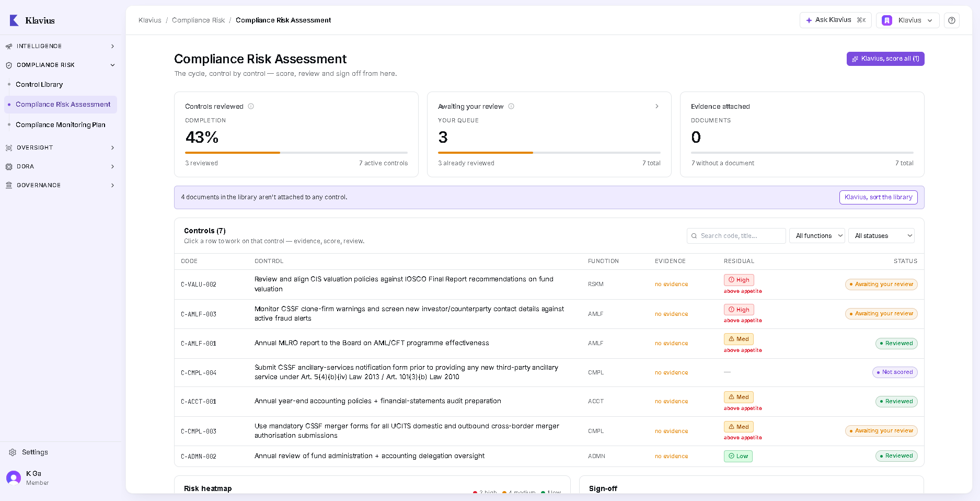Focus the Search code, title field
Screen dimensions: 980x501
tap(736, 236)
